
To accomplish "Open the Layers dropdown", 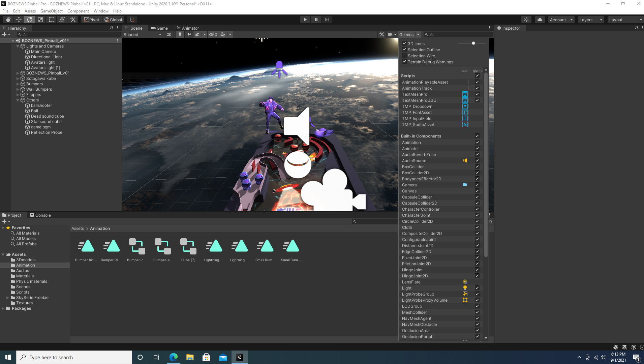I will coord(591,20).
